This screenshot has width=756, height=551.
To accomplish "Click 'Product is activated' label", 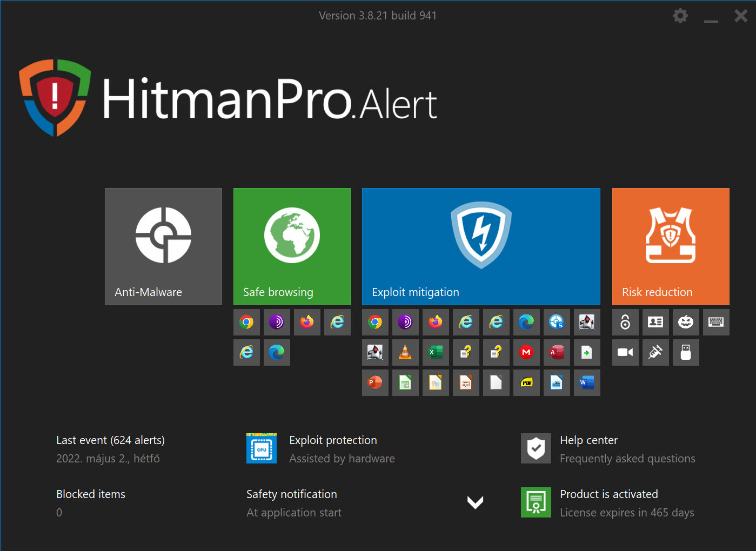I will pyautogui.click(x=609, y=494).
